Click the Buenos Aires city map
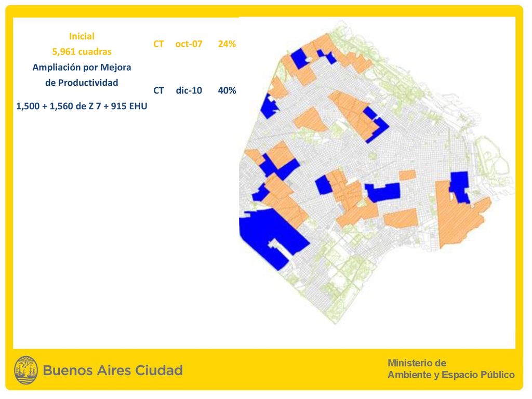Image resolution: width=532 pixels, height=399 pixels. point(377,171)
